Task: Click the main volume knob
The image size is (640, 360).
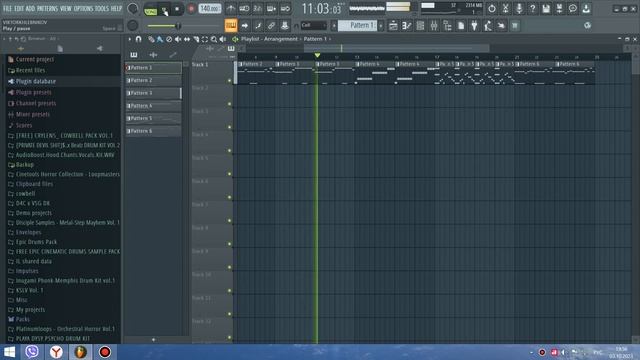Action: click(133, 8)
